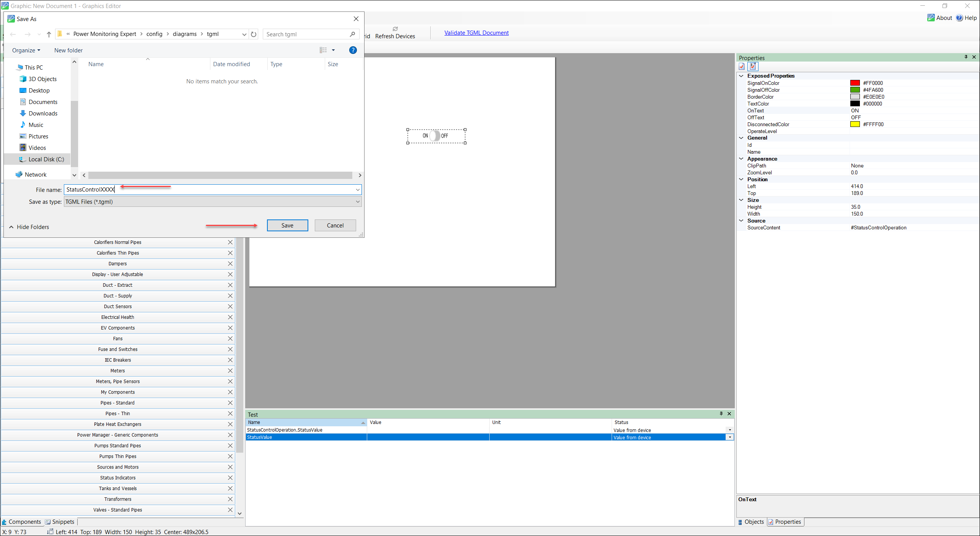
Task: Click the SignalOnColor red swatch
Action: [855, 83]
